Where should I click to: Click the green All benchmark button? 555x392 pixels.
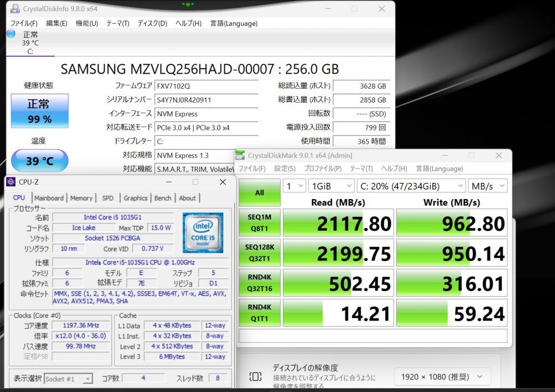pyautogui.click(x=259, y=192)
